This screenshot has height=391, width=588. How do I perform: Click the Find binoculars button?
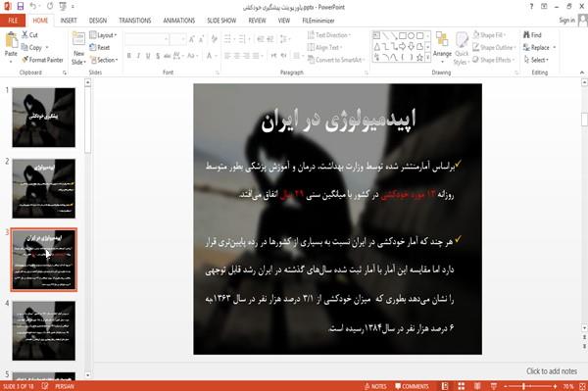tap(532, 35)
